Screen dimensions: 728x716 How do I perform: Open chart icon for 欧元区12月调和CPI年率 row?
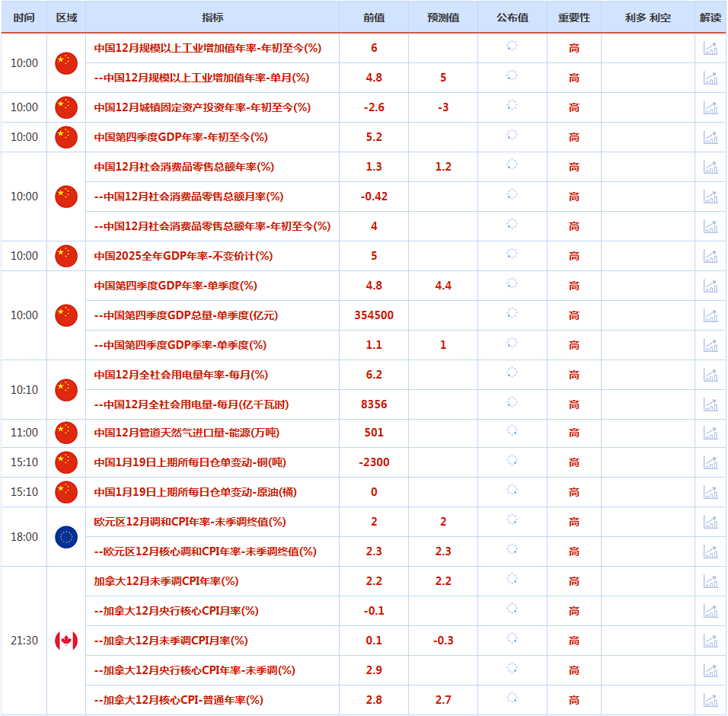point(710,523)
